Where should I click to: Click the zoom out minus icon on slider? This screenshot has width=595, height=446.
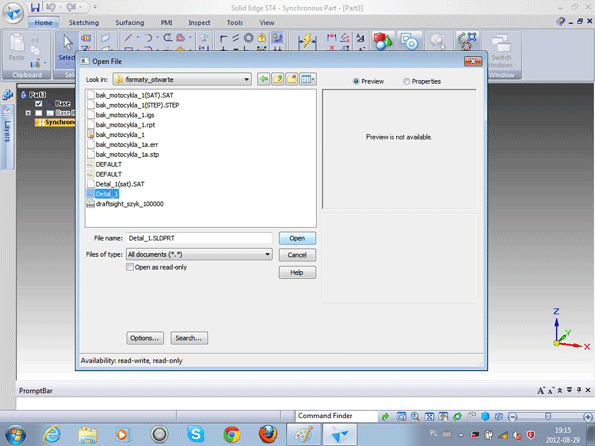point(512,417)
